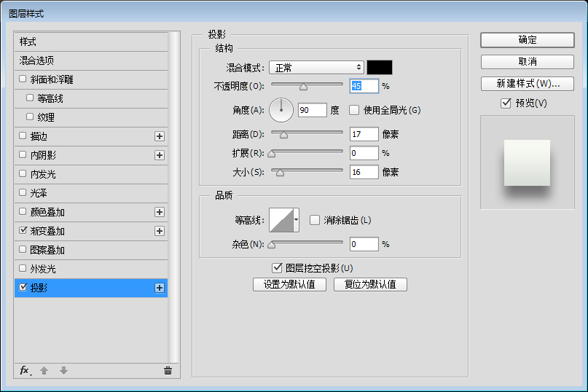
Task: Click the plus icon beside 描边
Action: tap(160, 136)
